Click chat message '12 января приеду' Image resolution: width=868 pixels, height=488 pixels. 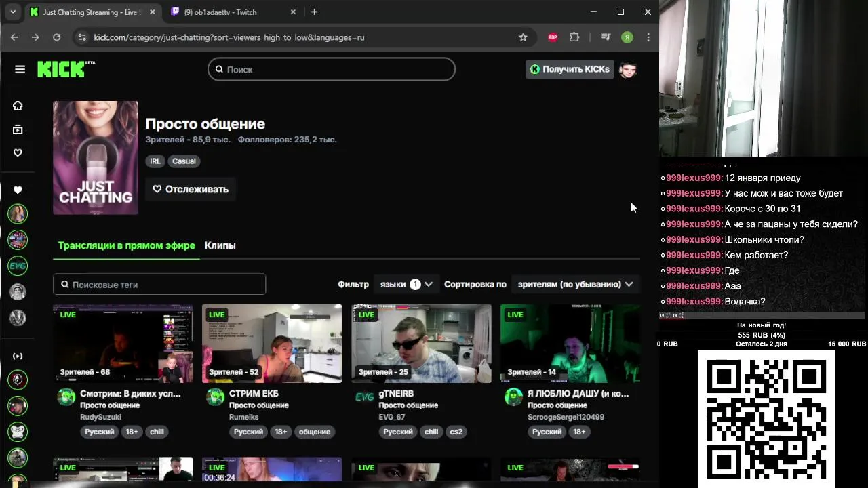[762, 178]
